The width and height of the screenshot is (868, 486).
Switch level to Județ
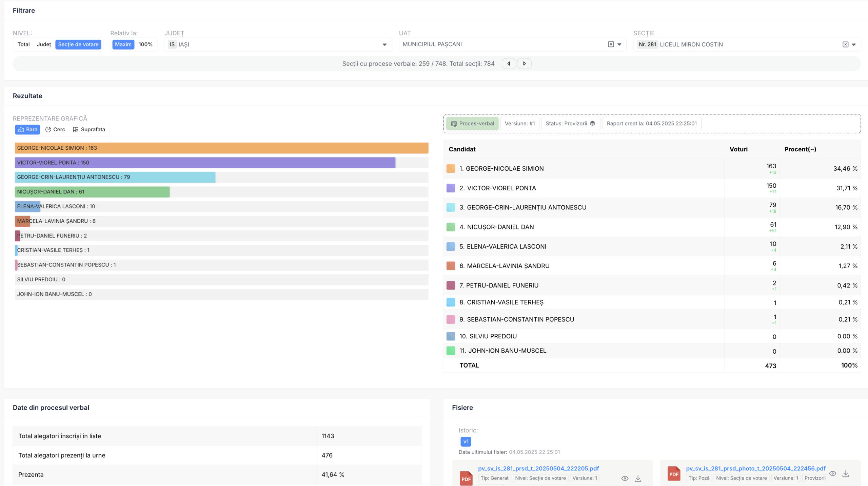[x=44, y=44]
